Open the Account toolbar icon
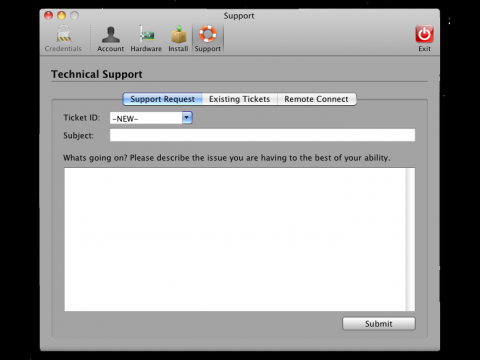Screen dimensions: 480x360 click(111, 34)
